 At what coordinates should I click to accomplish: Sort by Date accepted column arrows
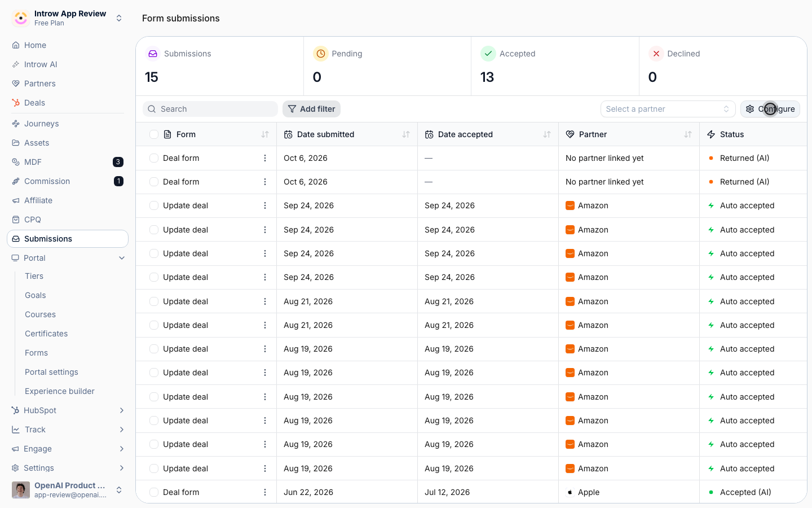coord(547,134)
